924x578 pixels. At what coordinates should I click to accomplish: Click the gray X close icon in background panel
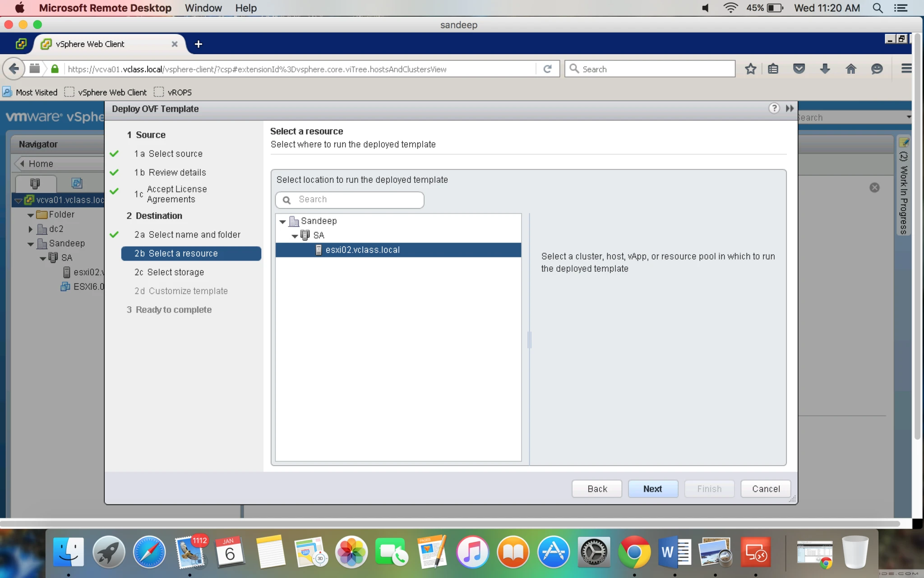874,187
